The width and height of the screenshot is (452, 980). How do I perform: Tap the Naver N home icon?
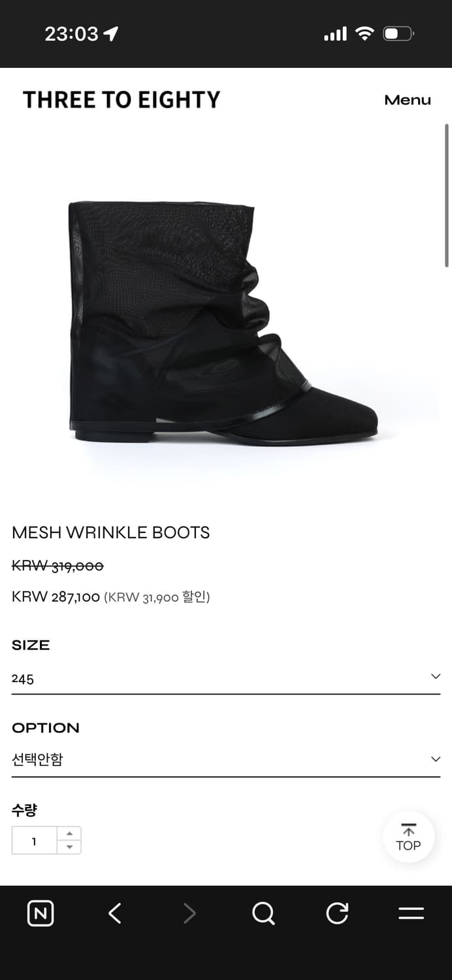coord(40,913)
